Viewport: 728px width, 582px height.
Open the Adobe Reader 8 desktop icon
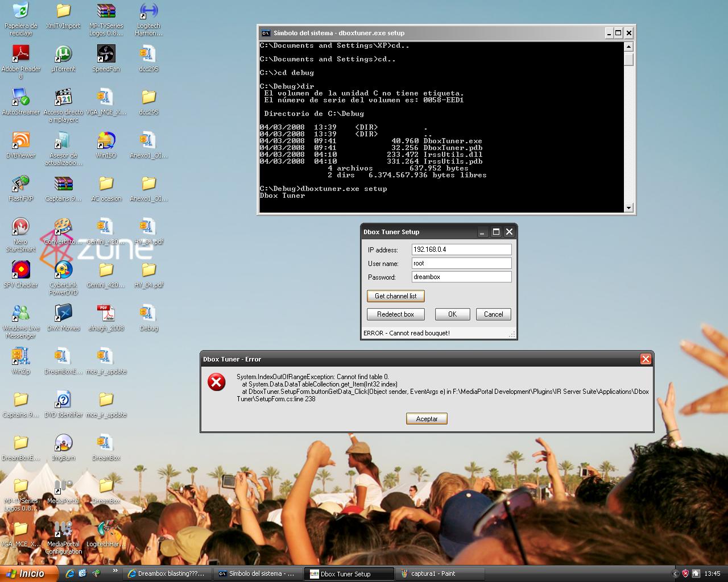[x=20, y=54]
